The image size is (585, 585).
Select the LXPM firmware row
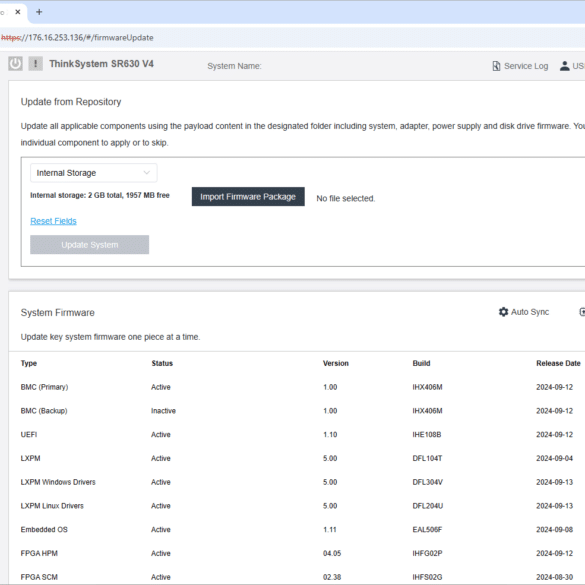[297, 458]
